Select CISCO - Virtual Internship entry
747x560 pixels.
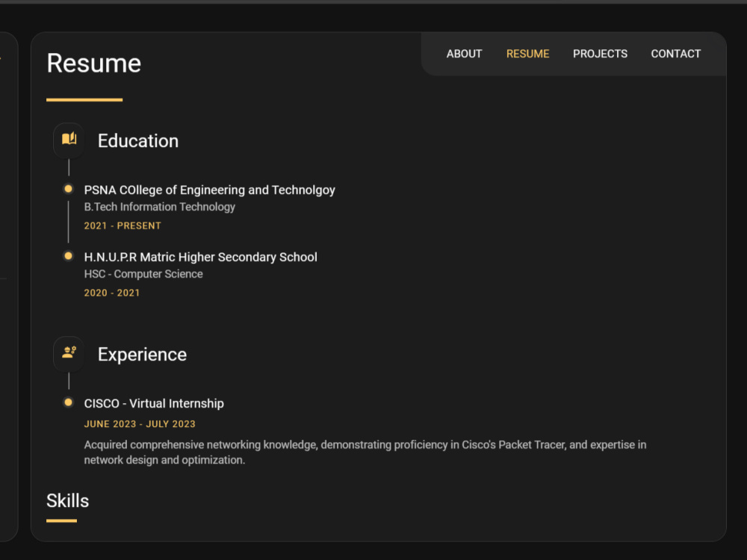click(154, 403)
